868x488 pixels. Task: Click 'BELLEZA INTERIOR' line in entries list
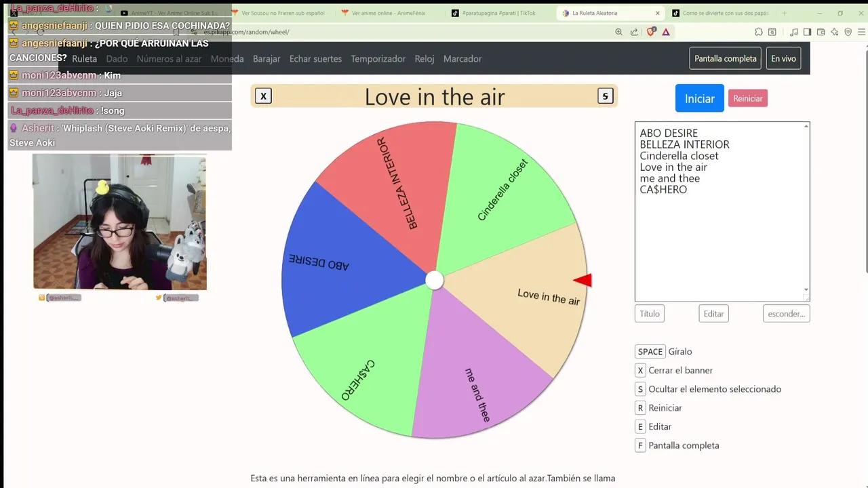tap(685, 144)
